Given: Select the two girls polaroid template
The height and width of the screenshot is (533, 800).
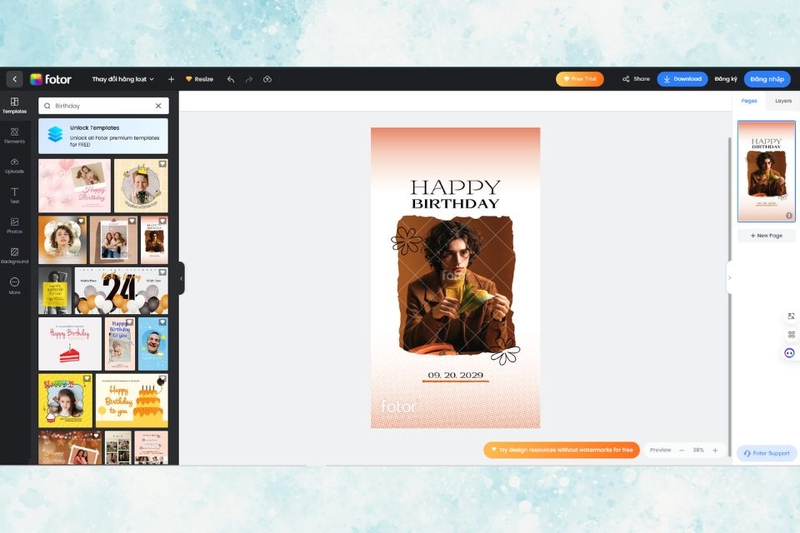Looking at the screenshot, I should (114, 240).
